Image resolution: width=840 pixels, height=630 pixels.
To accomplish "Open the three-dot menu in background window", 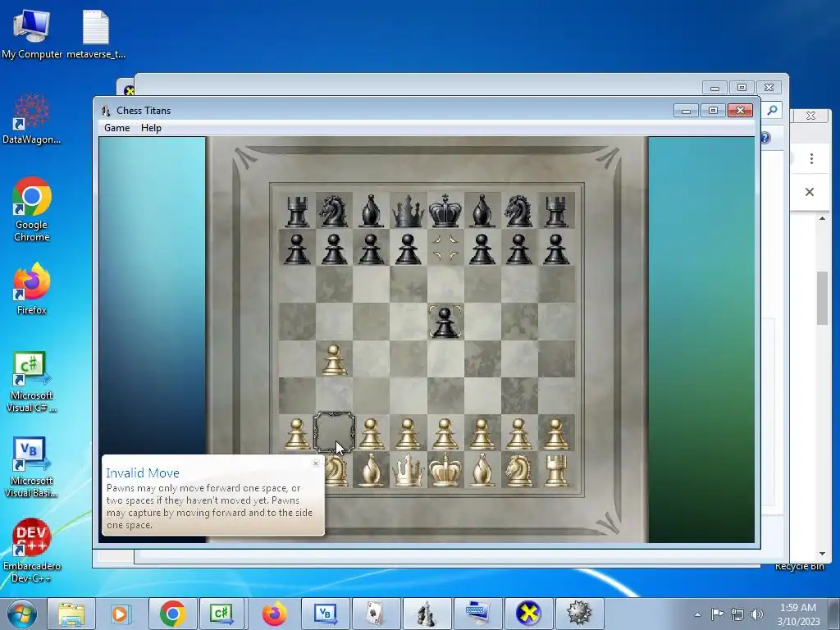I will pos(811,158).
